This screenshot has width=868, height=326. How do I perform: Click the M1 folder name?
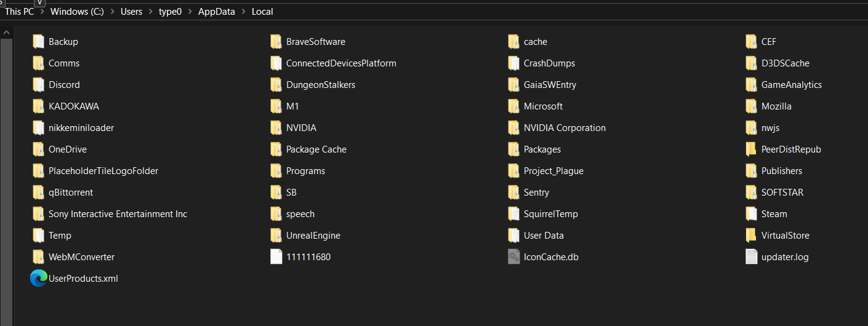click(x=292, y=106)
